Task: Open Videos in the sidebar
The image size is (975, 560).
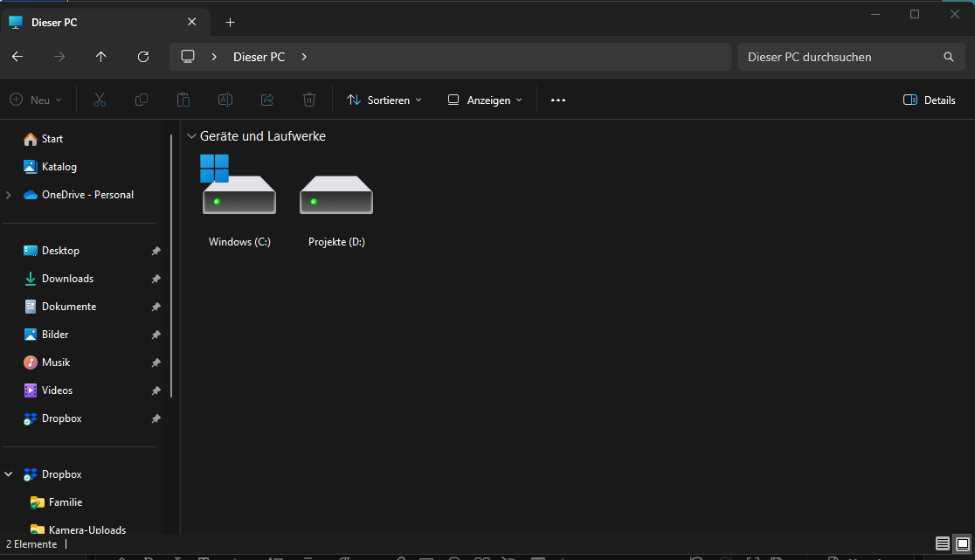Action: (x=48, y=391)
